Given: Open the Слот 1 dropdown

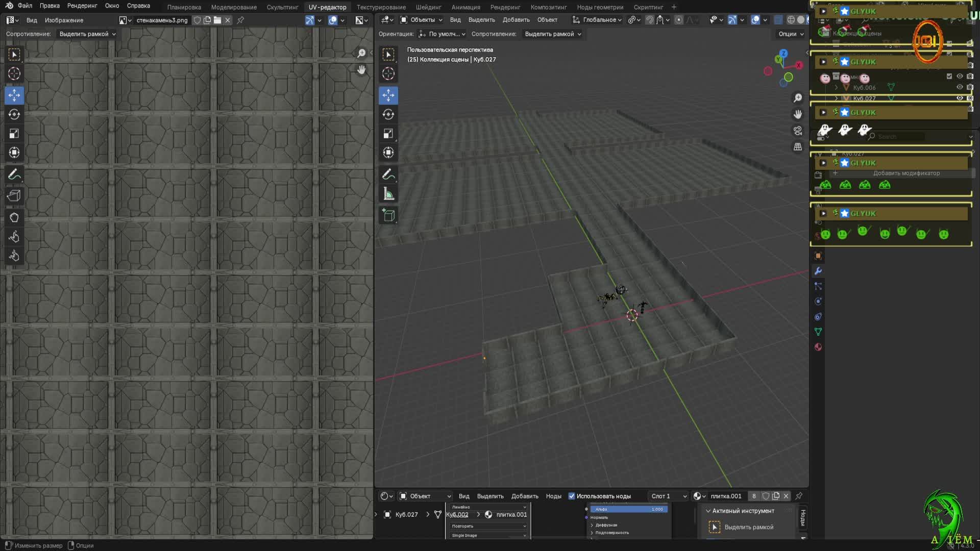Looking at the screenshot, I should pos(668,496).
